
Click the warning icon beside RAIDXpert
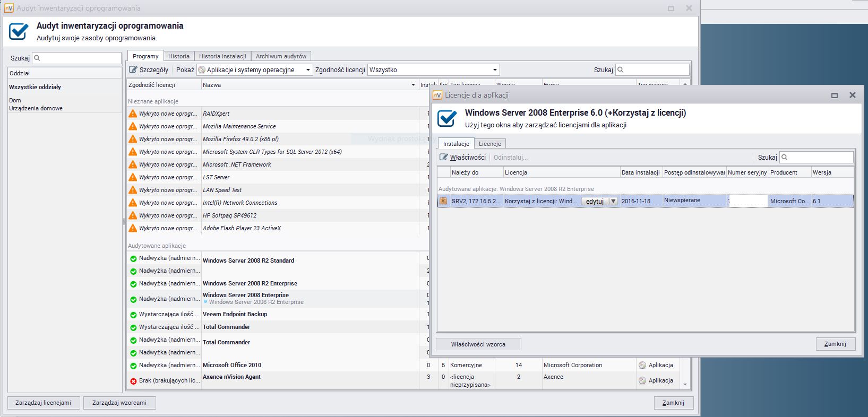(x=133, y=114)
